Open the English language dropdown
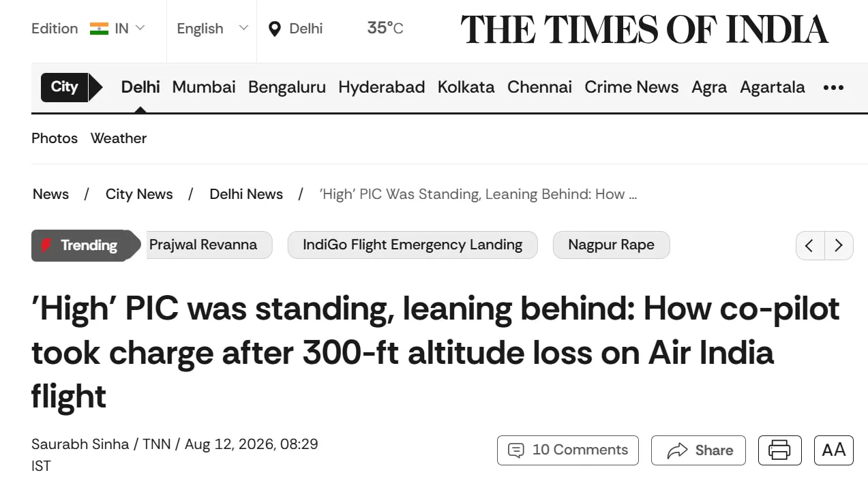Viewport: 868px width, 494px height. [x=212, y=29]
